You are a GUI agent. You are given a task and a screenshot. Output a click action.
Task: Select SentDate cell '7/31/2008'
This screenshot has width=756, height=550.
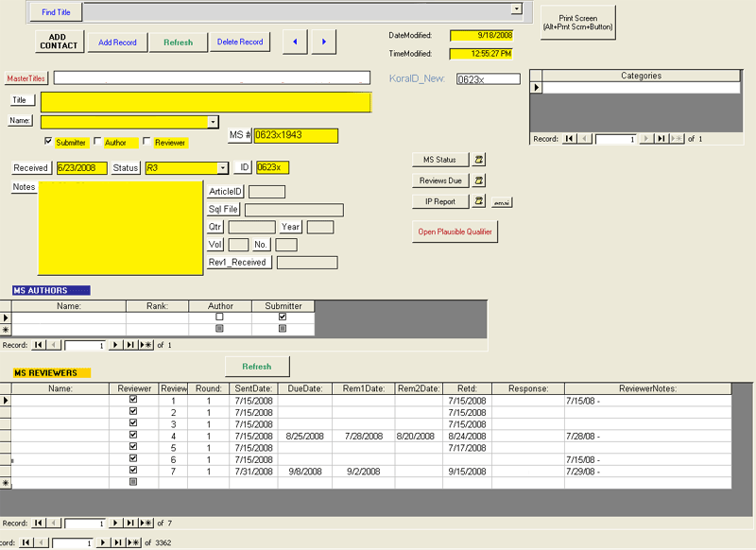[253, 472]
